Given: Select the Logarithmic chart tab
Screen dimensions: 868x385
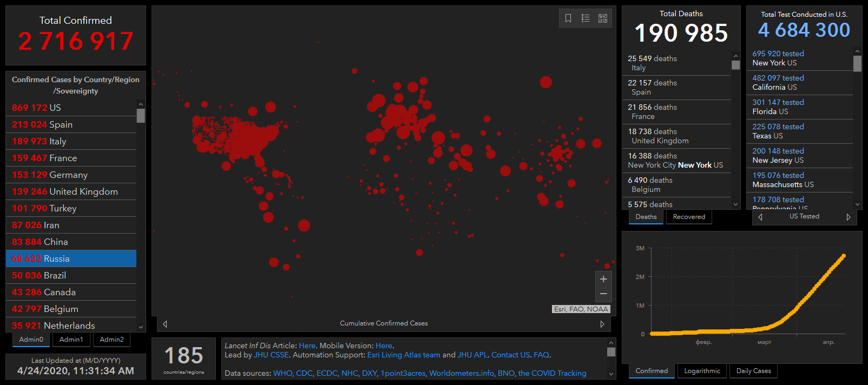Looking at the screenshot, I should pyautogui.click(x=702, y=371).
